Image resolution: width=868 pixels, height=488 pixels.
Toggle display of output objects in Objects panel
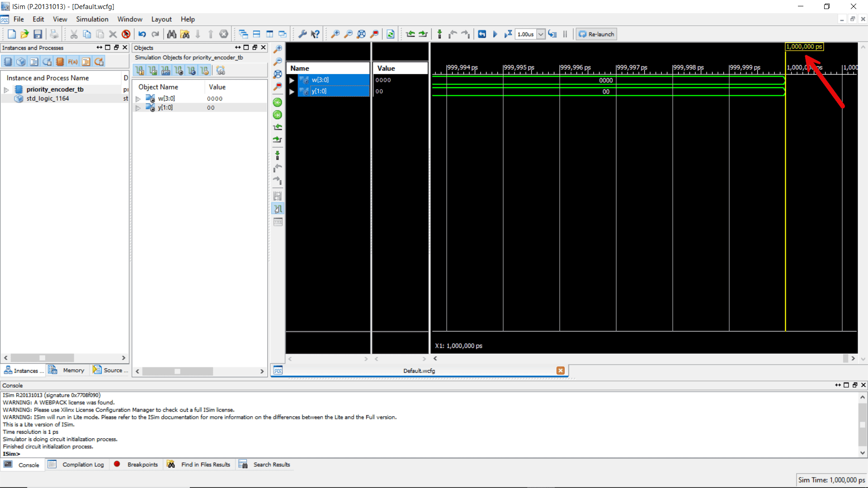click(153, 70)
